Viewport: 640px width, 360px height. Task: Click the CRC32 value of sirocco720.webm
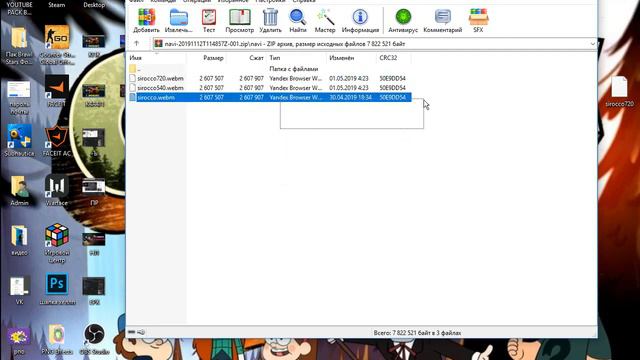point(392,78)
